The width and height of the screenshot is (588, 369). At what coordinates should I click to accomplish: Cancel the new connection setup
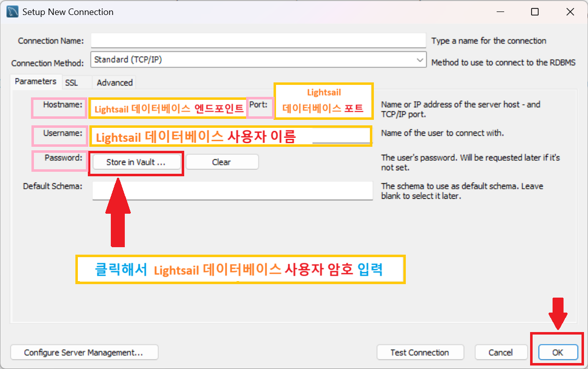(501, 353)
